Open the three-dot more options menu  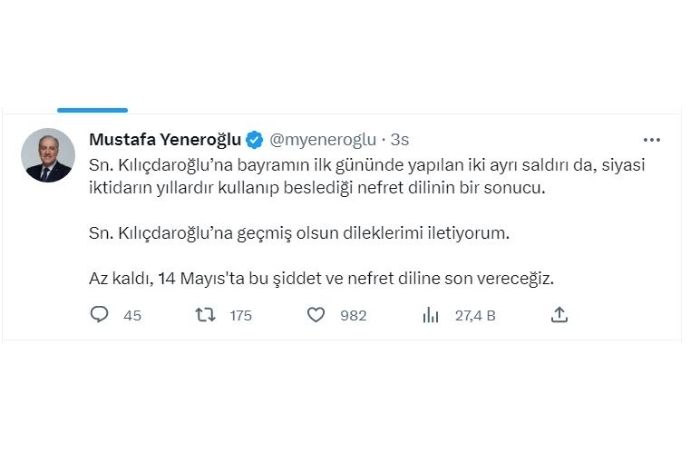(651, 140)
